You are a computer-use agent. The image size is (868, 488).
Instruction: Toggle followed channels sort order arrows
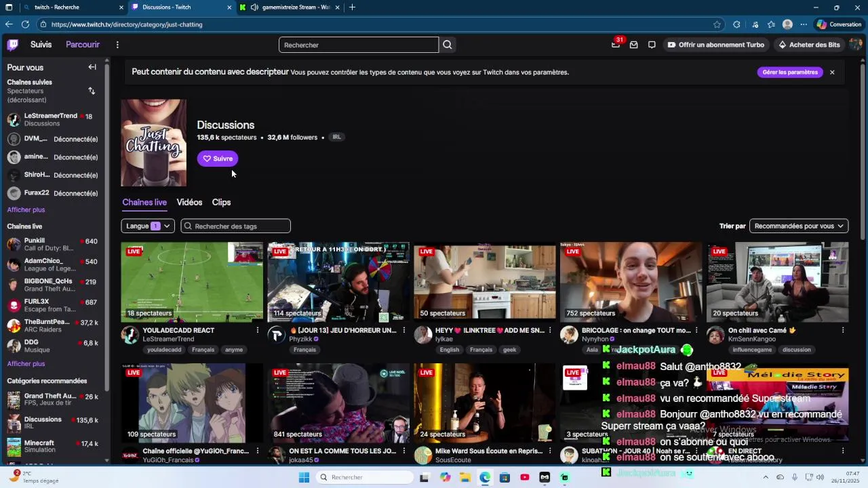coord(92,91)
